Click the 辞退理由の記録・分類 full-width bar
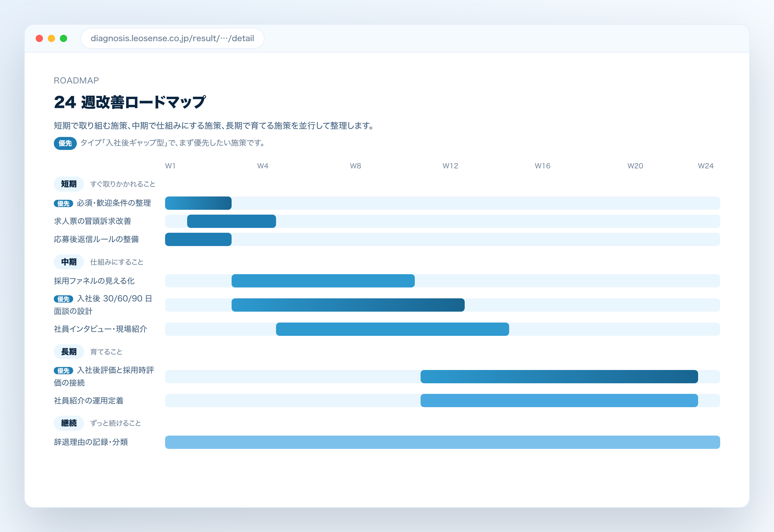The width and height of the screenshot is (774, 532). 442,442
